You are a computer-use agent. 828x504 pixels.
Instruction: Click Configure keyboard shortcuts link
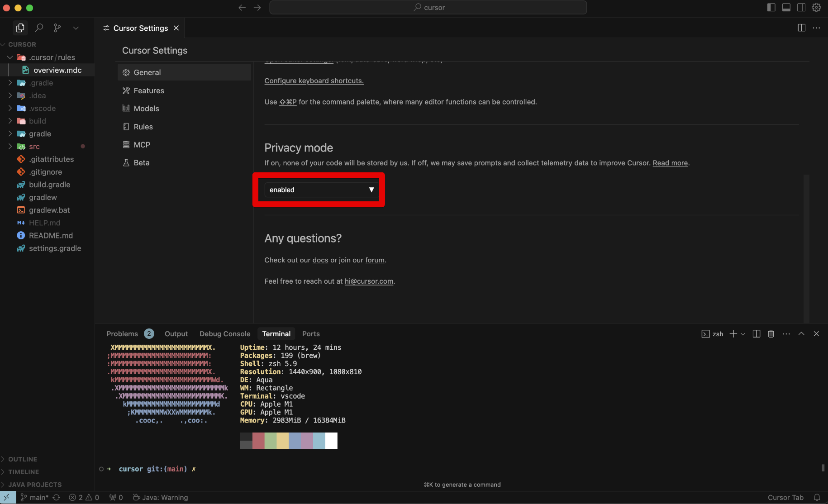314,81
